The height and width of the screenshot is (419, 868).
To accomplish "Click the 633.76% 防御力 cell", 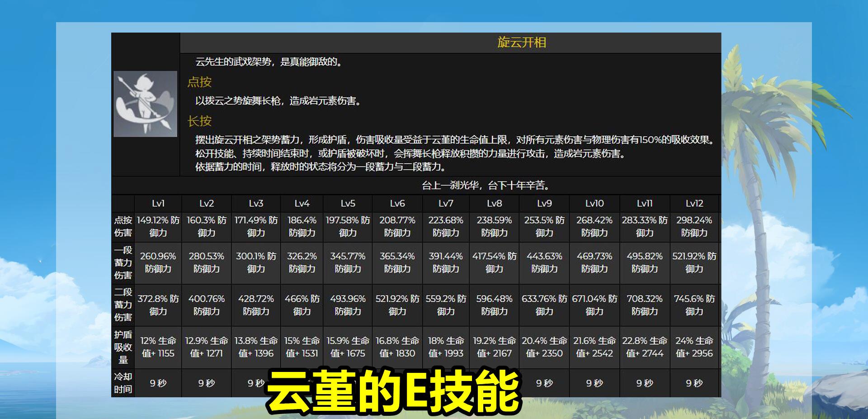I will tap(544, 305).
